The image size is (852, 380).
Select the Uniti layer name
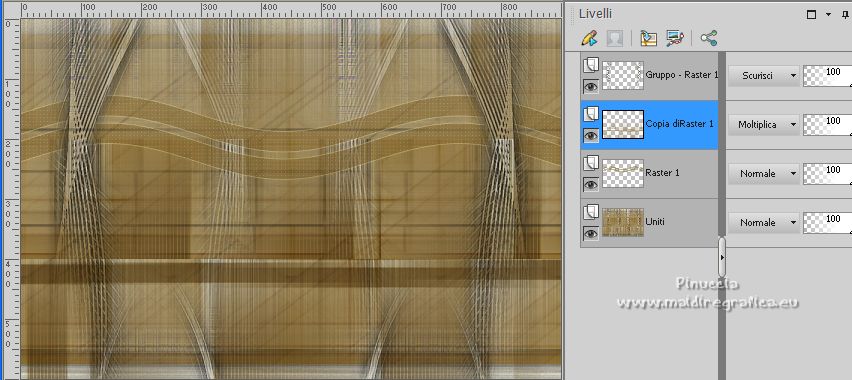pos(655,222)
